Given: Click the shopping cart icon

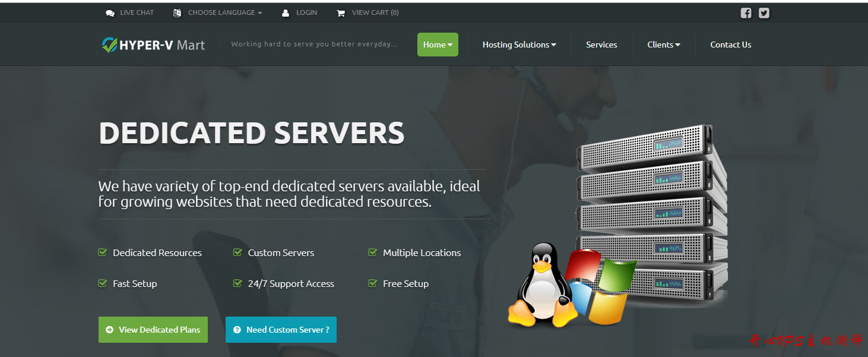Looking at the screenshot, I should 341,13.
